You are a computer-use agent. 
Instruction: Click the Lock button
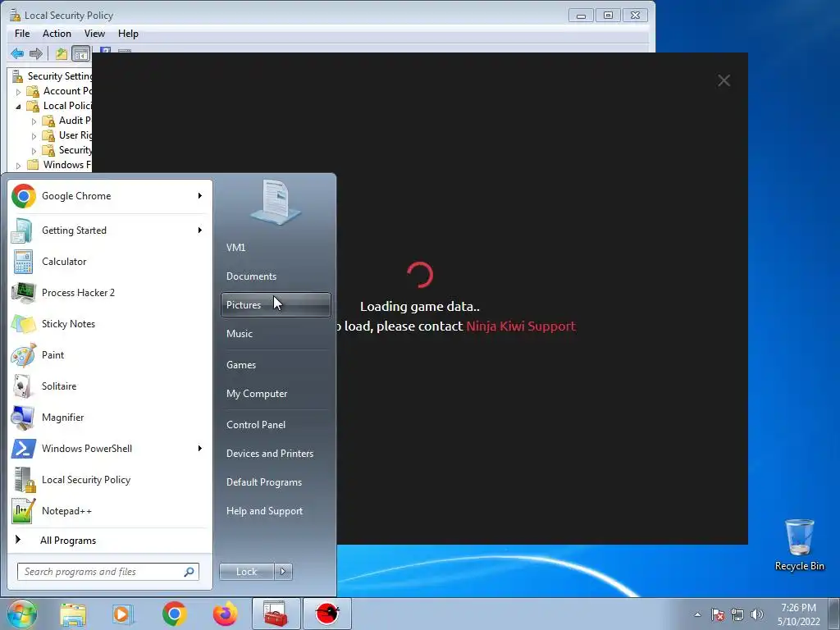[x=247, y=572]
